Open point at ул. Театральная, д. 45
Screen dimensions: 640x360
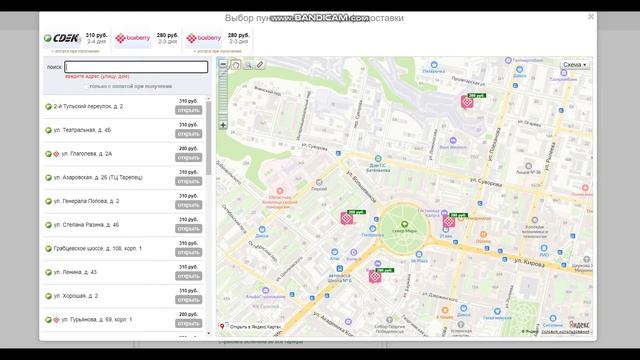tap(188, 134)
